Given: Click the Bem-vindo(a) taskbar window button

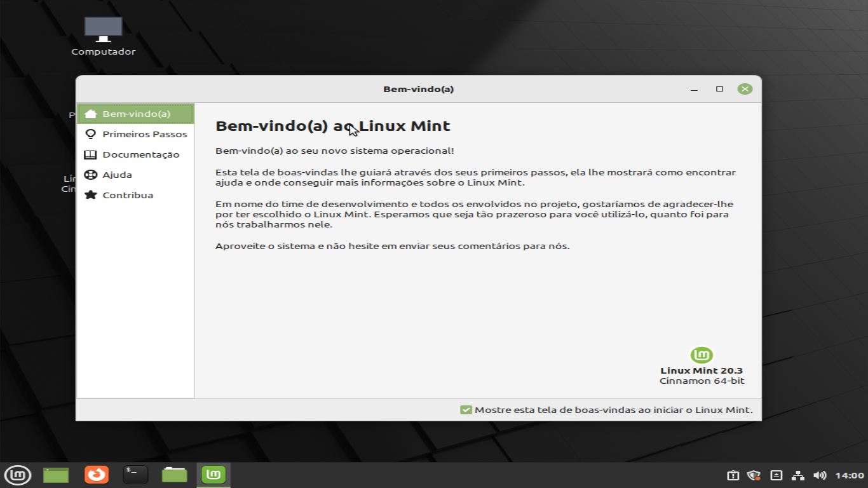Looking at the screenshot, I should (214, 475).
